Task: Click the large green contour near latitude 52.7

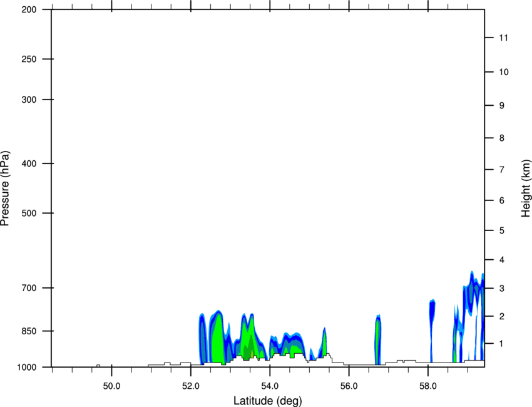Action: point(218,339)
